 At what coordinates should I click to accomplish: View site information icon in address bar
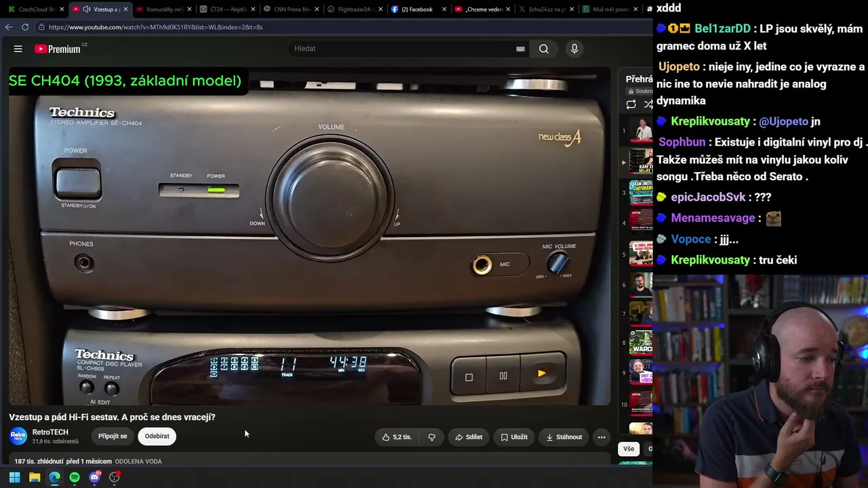pos(41,27)
